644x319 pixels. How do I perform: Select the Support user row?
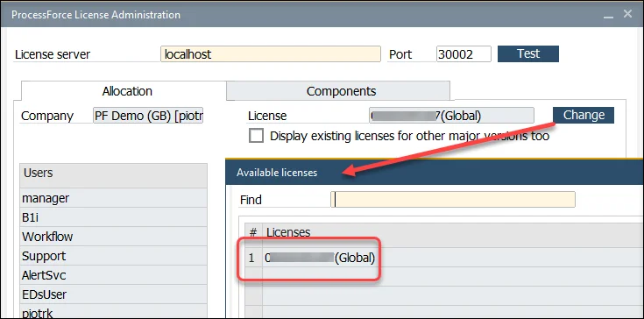tap(113, 256)
